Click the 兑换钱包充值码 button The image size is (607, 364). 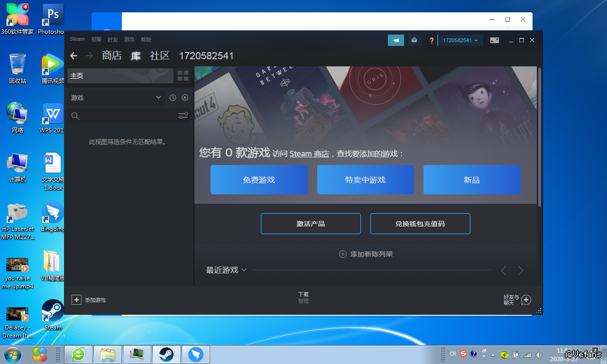tap(420, 224)
